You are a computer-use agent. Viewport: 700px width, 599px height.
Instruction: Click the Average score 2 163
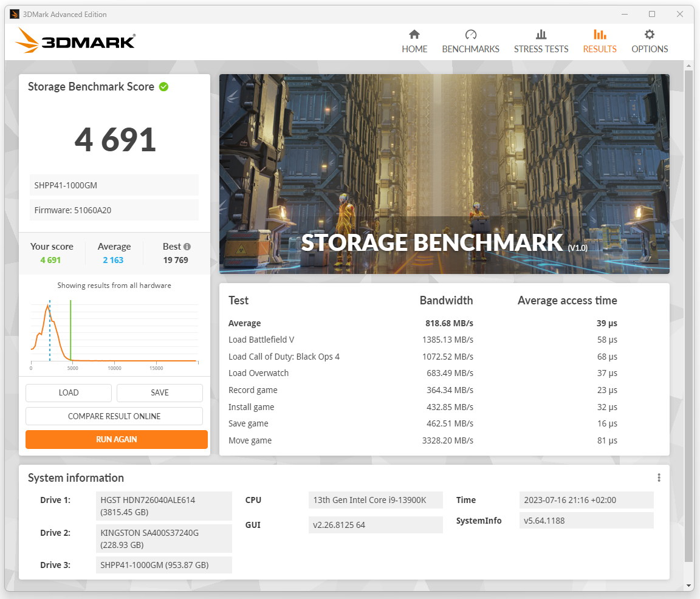tap(113, 260)
